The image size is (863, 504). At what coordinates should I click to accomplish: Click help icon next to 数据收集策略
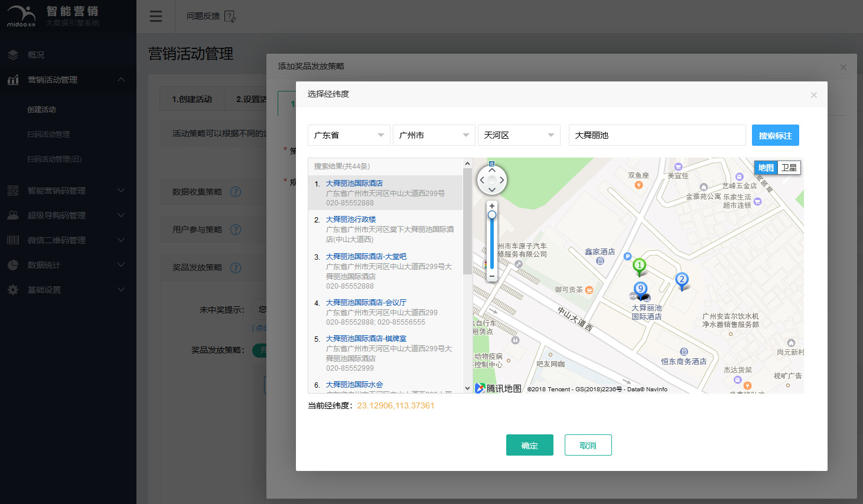236,192
